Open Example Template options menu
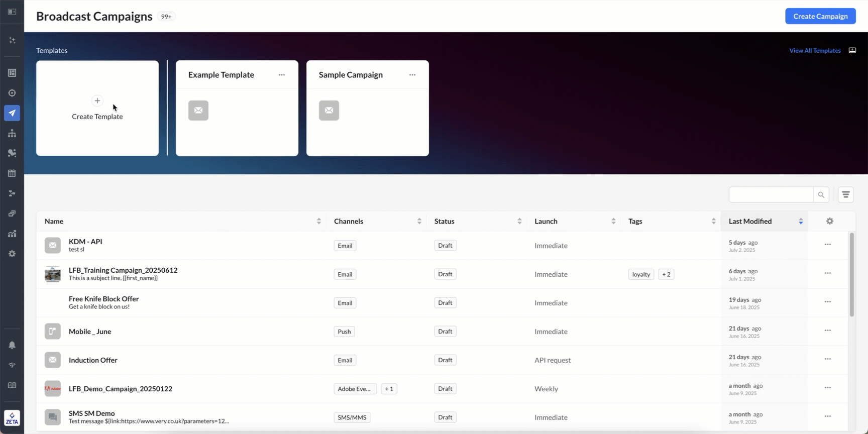Viewport: 868px width, 434px height. (x=282, y=75)
